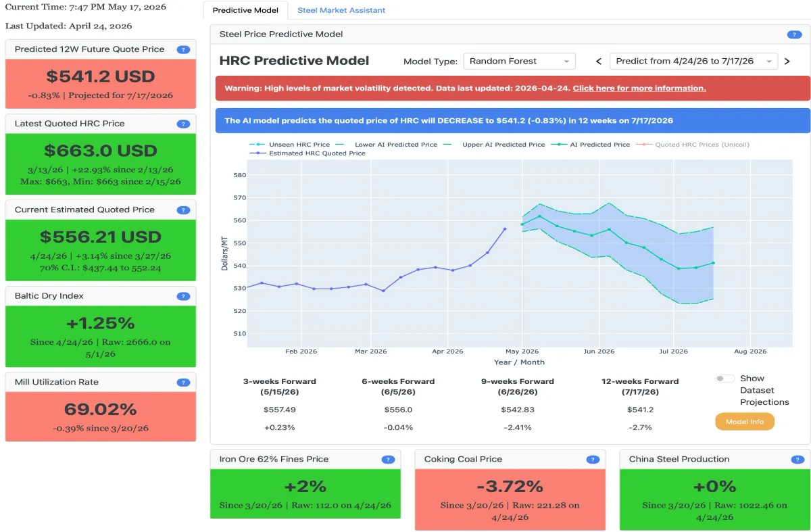
Task: Open Iron Ore 62% Fines Price help icon
Action: point(388,460)
